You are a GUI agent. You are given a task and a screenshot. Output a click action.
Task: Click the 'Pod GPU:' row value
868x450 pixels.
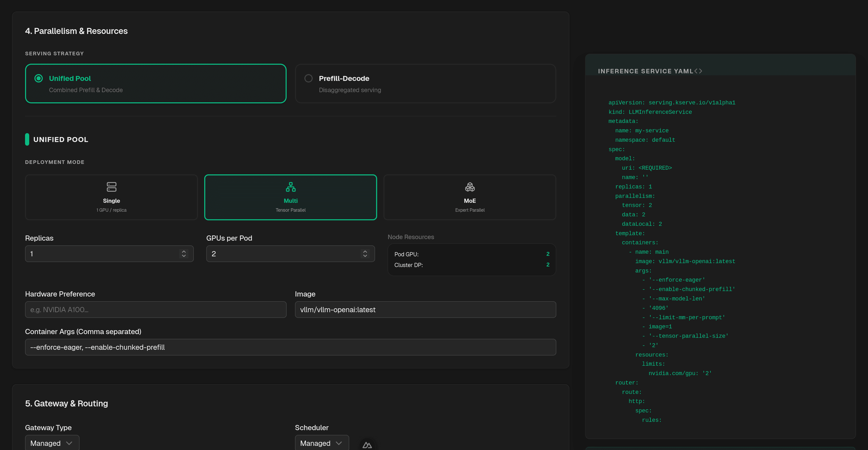coord(548,254)
